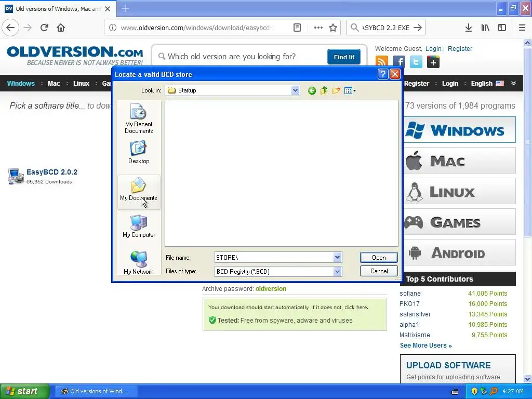This screenshot has width=532, height=399.
Task: Cancel the BCD store dialog
Action: [x=379, y=271]
